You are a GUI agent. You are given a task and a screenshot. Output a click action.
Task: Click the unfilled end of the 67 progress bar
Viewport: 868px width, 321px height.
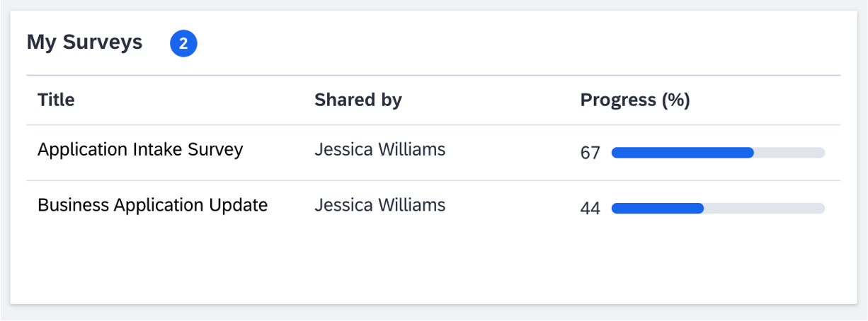point(789,153)
